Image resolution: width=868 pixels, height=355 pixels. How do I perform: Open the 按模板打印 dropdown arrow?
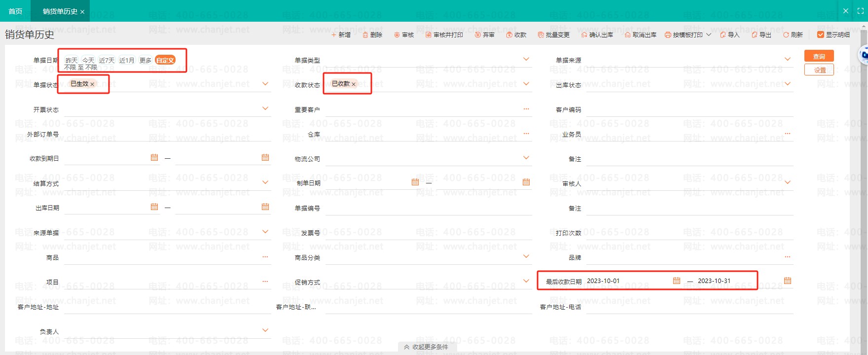[x=709, y=35]
